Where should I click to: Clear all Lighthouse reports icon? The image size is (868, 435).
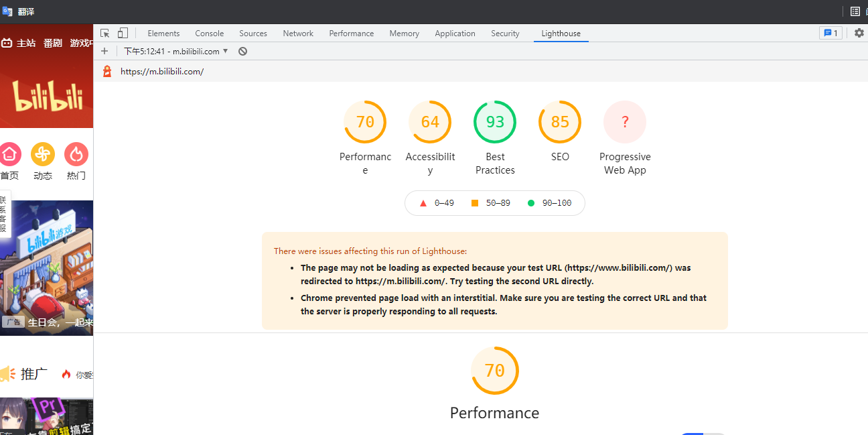click(242, 51)
